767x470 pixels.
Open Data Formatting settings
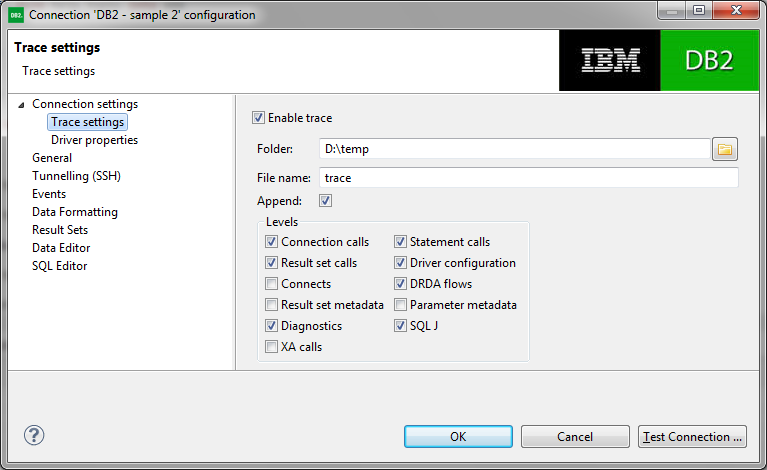(75, 212)
